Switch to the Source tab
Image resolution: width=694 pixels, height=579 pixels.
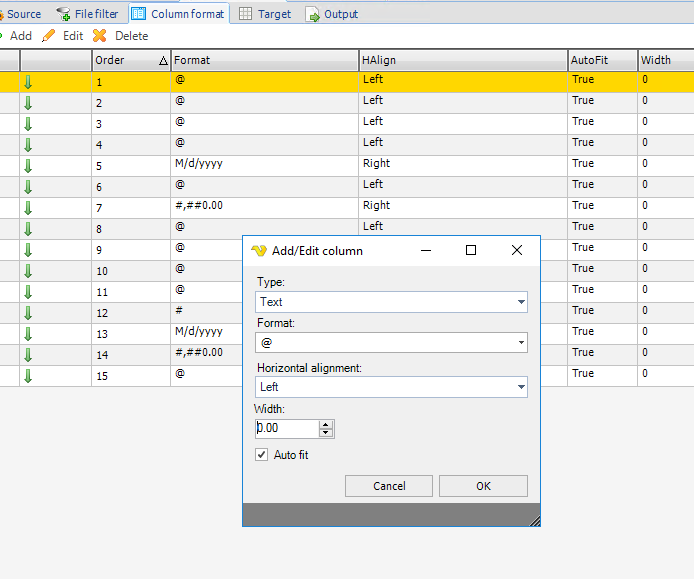pyautogui.click(x=23, y=14)
